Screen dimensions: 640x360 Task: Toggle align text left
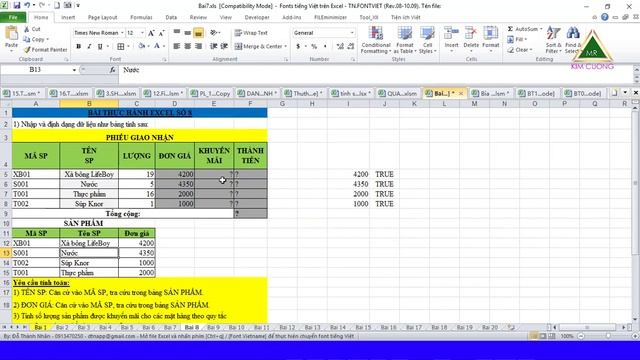pos(177,47)
